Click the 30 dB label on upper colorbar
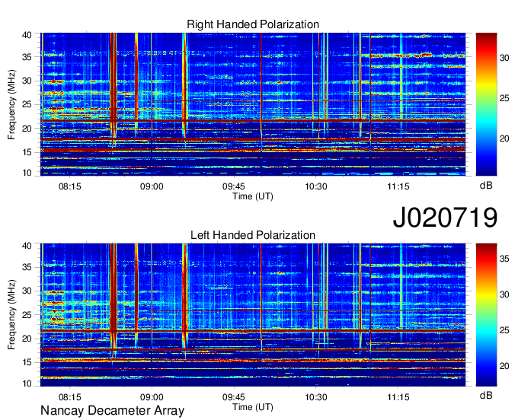This screenshot has height=420, width=518. [504, 58]
